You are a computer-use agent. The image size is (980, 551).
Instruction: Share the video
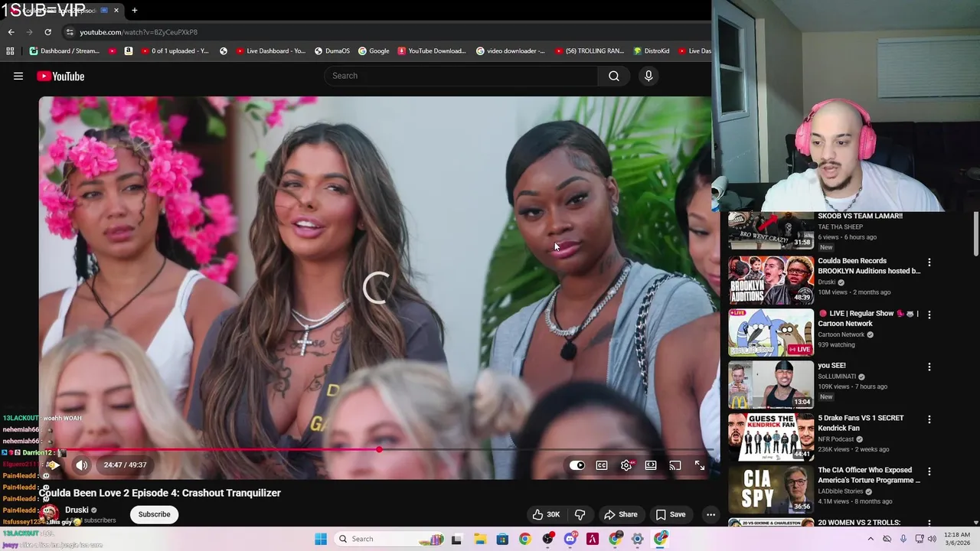(x=620, y=514)
